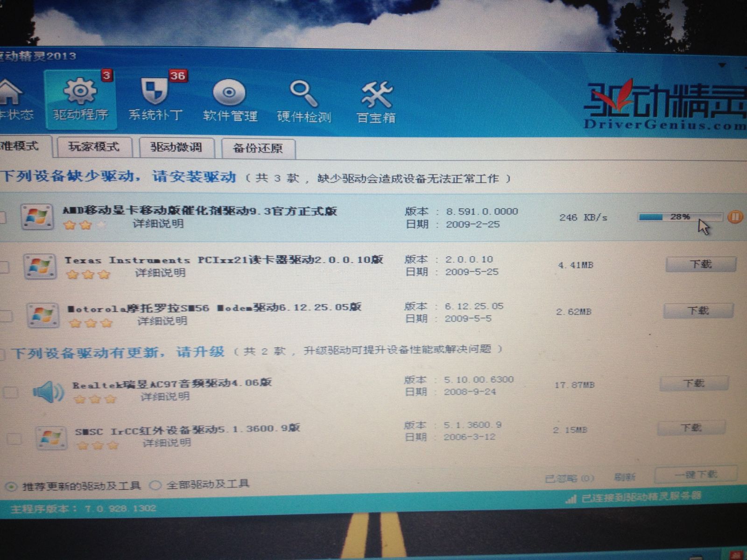The width and height of the screenshot is (747, 560).
Task: Click the 驱动精灵2013 window title
Action: click(38, 56)
